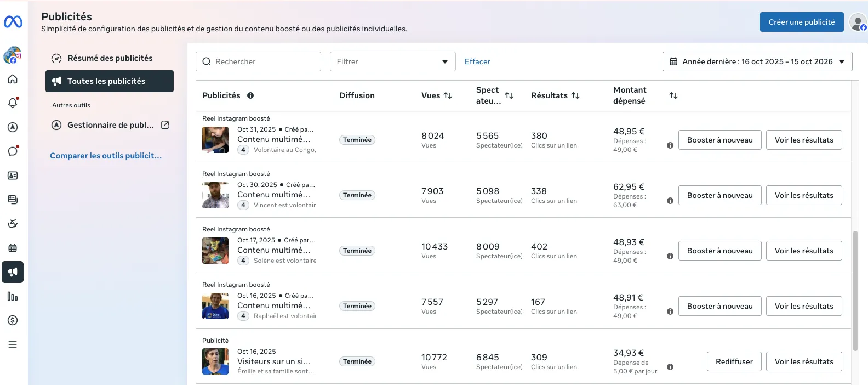Viewport: 868px width, 385px height.
Task: Click the 8 024 views value
Action: [x=433, y=135]
